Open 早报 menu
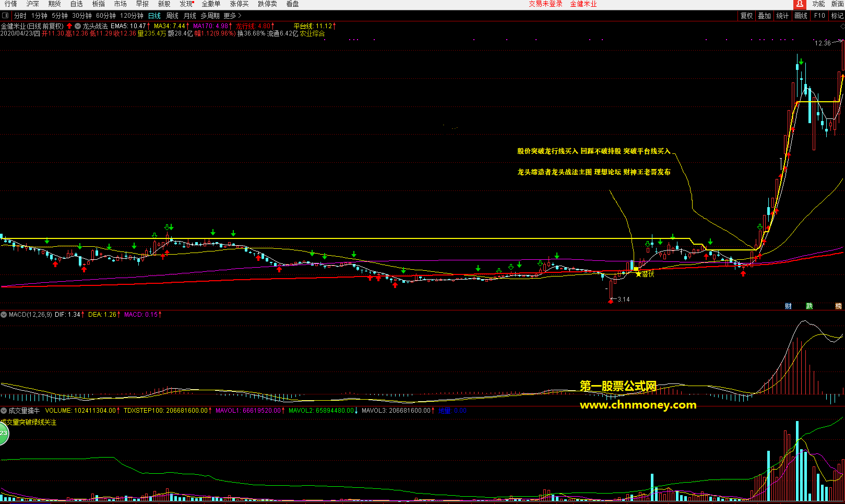845x504 pixels. click(142, 4)
